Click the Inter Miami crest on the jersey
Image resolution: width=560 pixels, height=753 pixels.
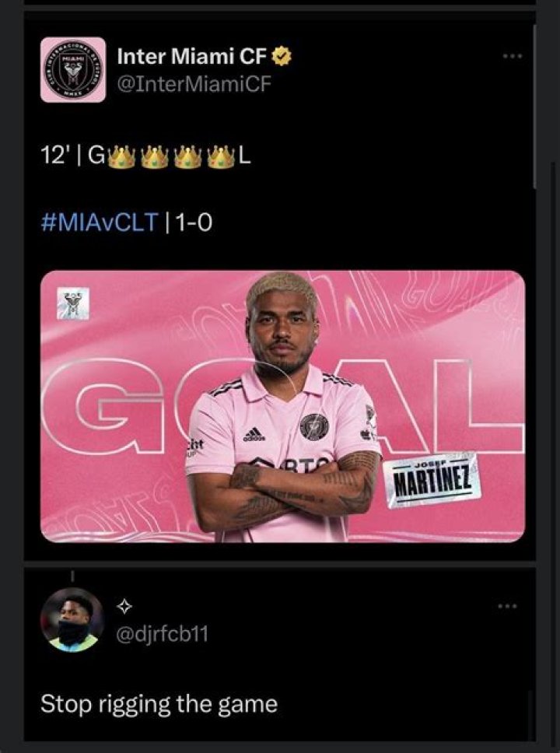point(313,426)
